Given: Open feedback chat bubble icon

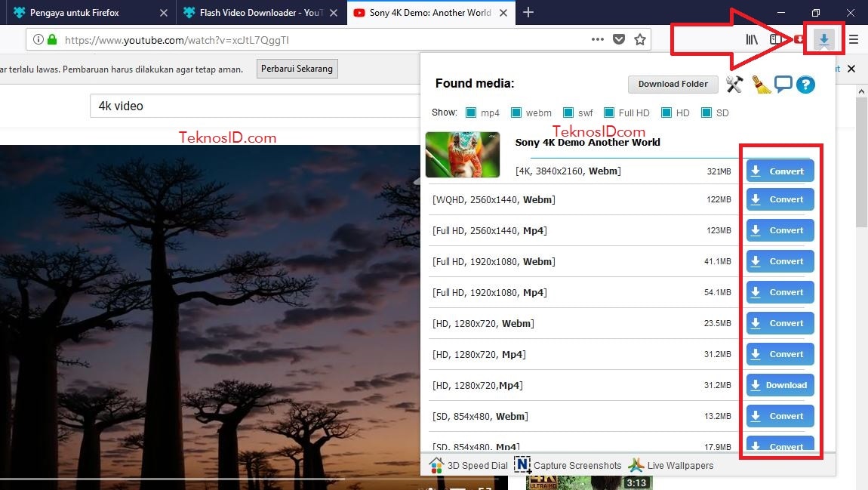Looking at the screenshot, I should pyautogui.click(x=783, y=84).
